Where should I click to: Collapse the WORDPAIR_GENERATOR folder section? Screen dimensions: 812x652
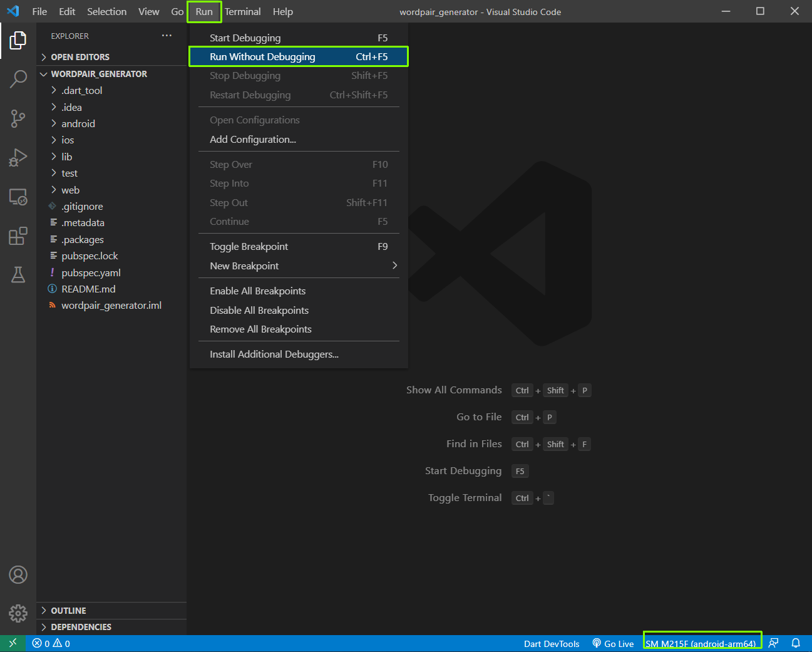(111, 74)
